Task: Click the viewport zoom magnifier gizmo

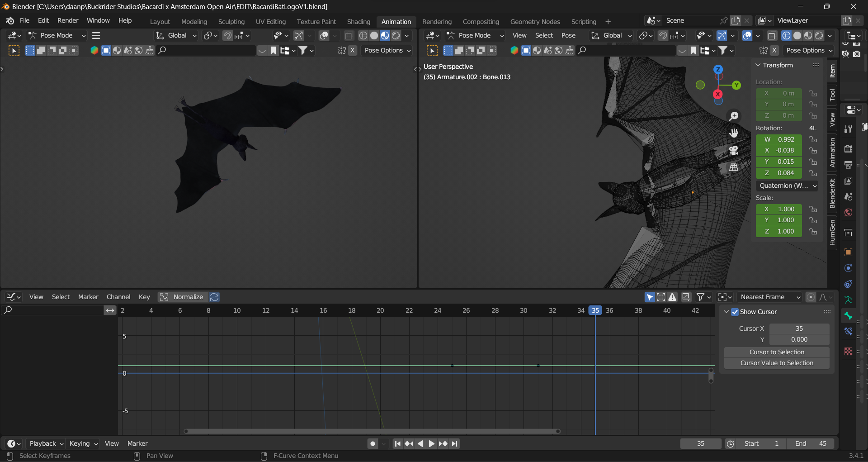Action: coord(734,116)
